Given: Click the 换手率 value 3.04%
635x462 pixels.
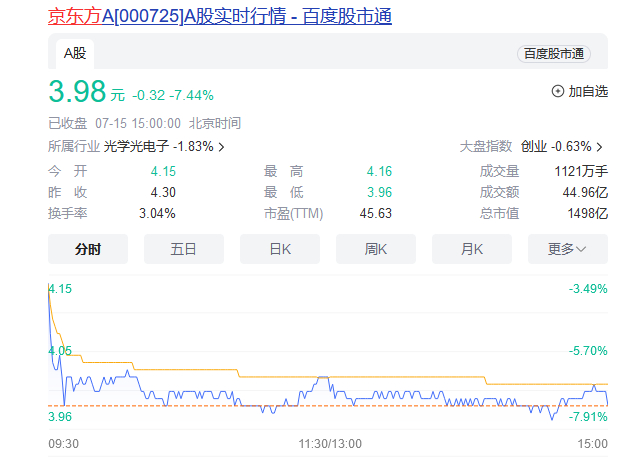Looking at the screenshot, I should (x=157, y=213).
